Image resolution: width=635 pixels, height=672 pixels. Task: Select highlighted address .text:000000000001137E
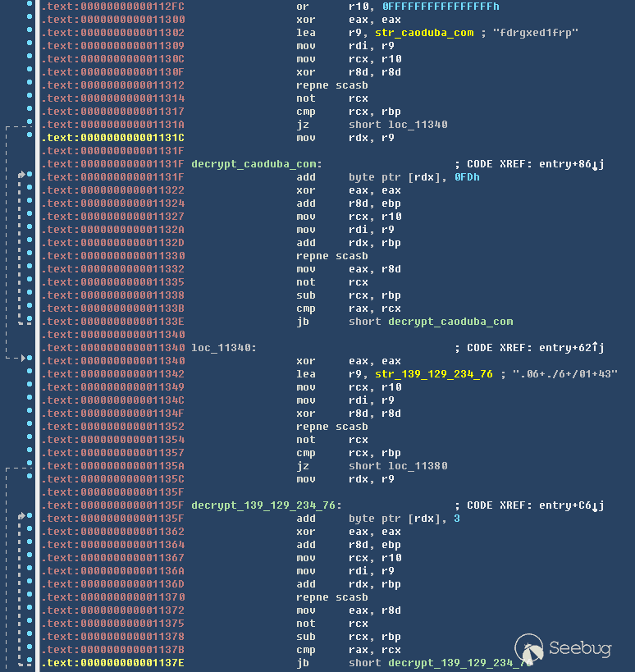[x=113, y=663]
